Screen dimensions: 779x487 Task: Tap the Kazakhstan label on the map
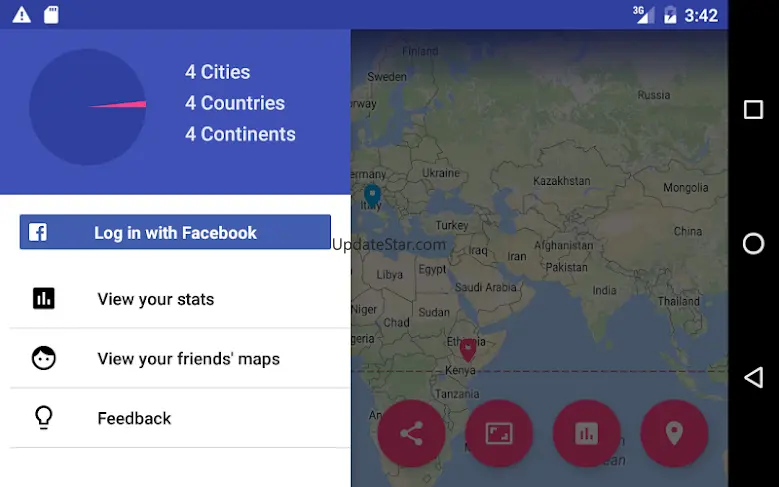coord(562,181)
